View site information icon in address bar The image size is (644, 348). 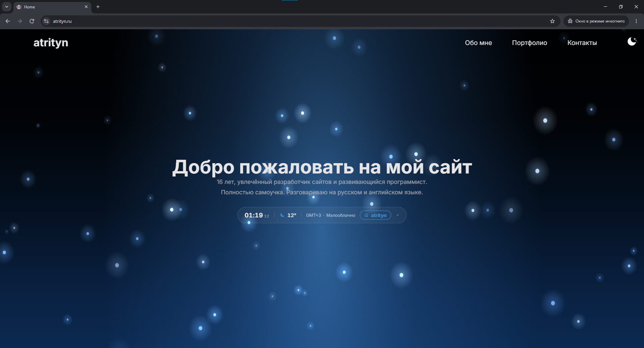coord(46,21)
